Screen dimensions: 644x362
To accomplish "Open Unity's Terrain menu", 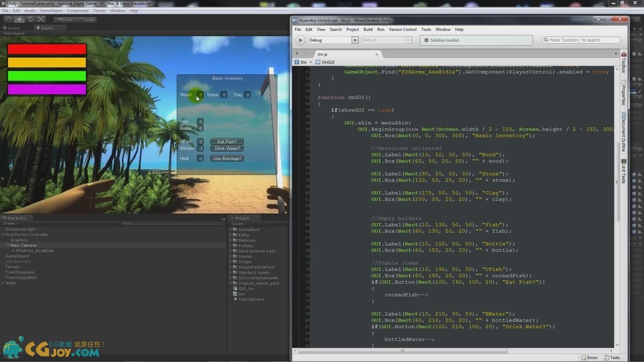I will (100, 11).
